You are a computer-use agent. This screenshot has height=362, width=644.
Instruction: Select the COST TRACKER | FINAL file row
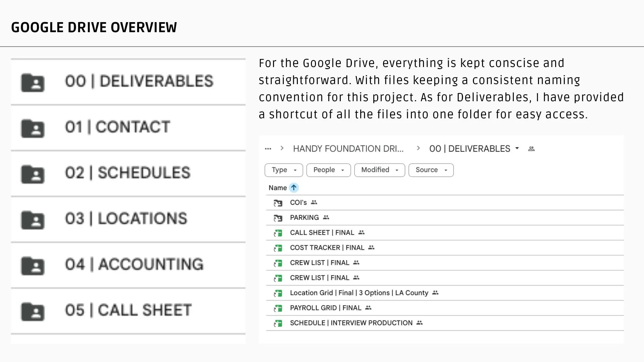(445, 248)
